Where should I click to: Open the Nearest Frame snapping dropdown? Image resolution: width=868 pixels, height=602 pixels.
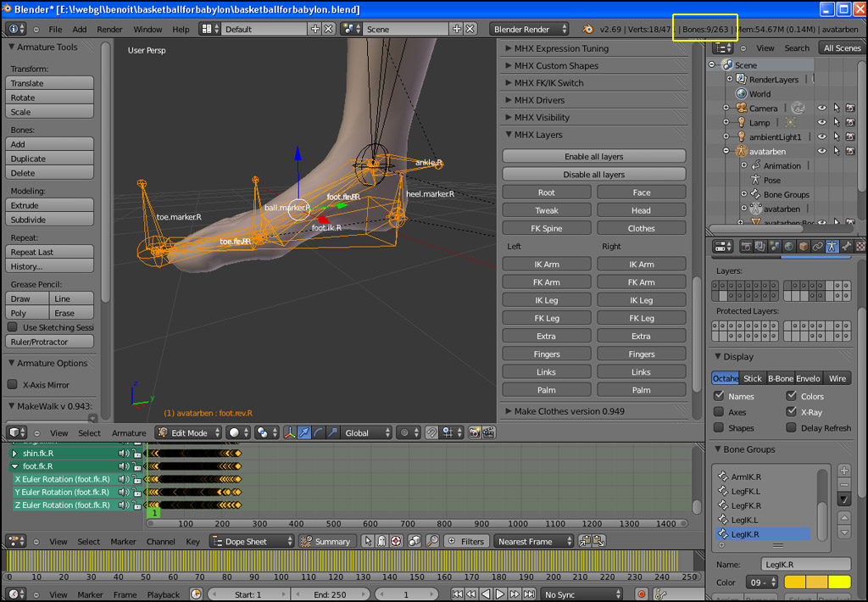tap(534, 541)
